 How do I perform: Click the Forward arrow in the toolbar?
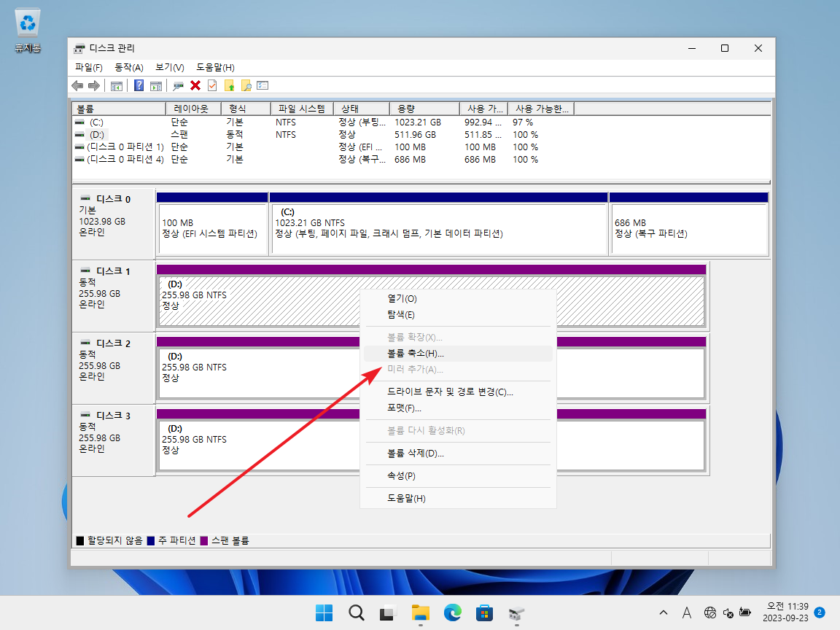click(x=94, y=86)
